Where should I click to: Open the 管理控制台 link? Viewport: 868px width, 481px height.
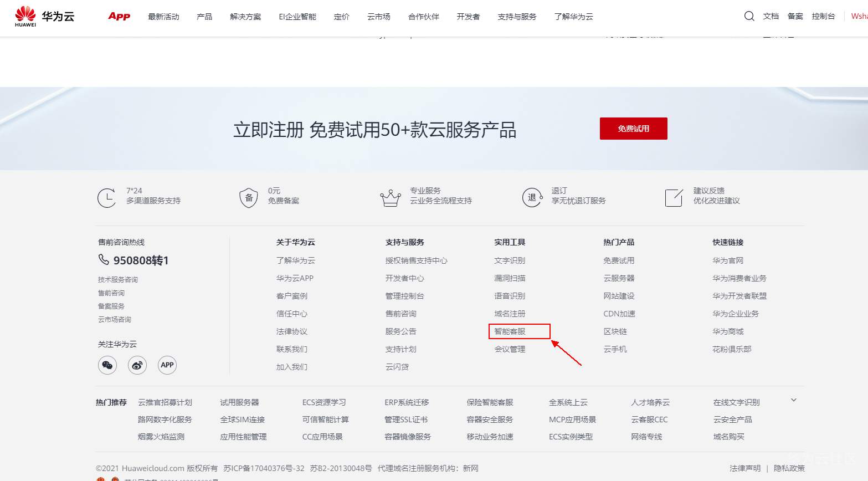click(405, 296)
